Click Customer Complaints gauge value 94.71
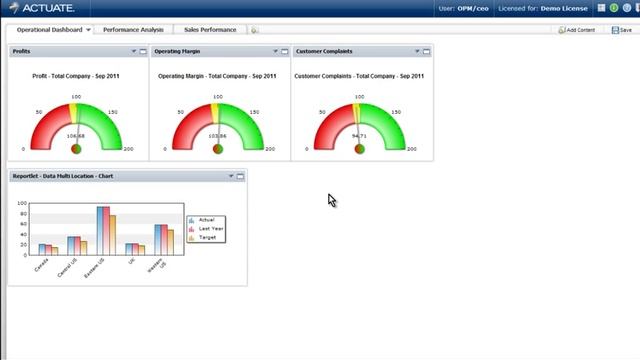The image size is (640, 360). click(359, 136)
